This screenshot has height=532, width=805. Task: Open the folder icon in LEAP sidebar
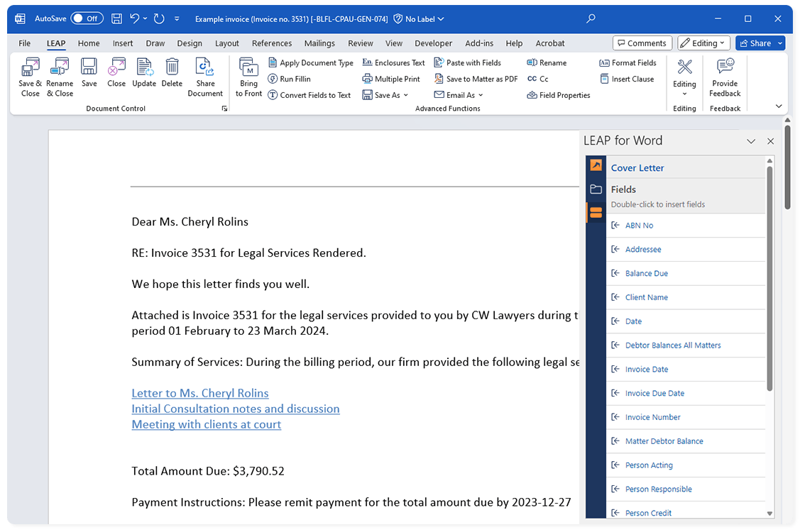pyautogui.click(x=596, y=189)
